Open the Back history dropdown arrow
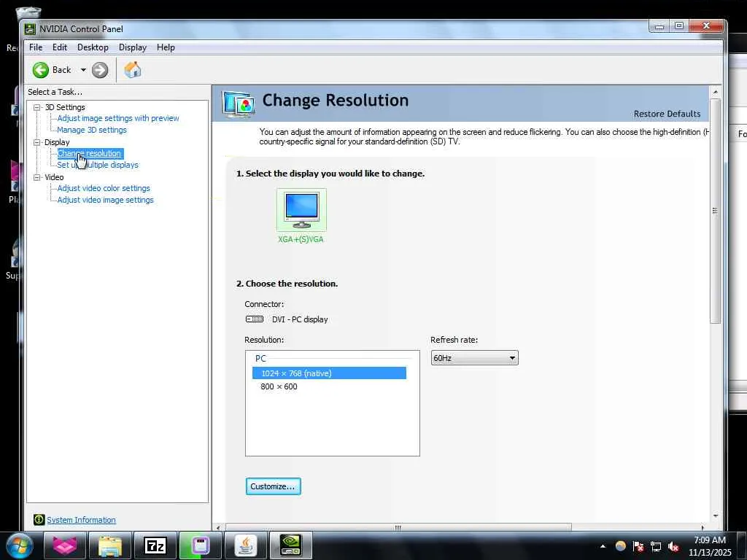747x560 pixels. (x=83, y=70)
